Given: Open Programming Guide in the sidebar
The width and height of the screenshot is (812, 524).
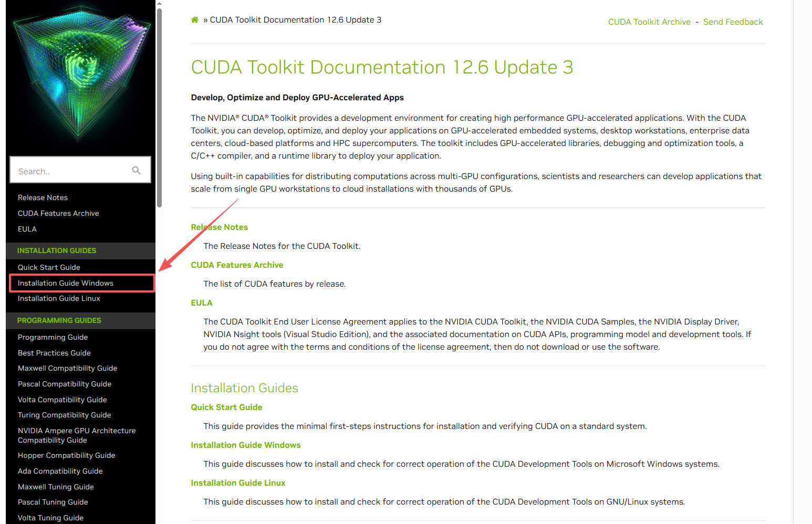Looking at the screenshot, I should (x=53, y=338).
